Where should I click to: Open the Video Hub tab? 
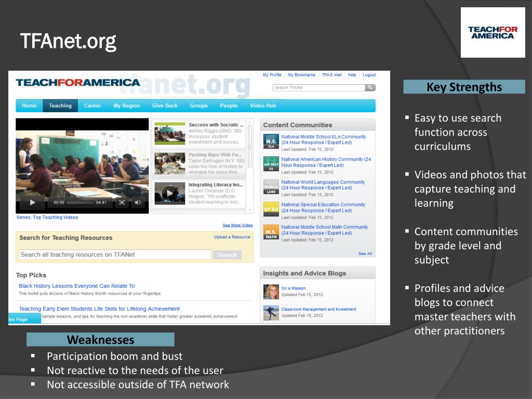263,105
